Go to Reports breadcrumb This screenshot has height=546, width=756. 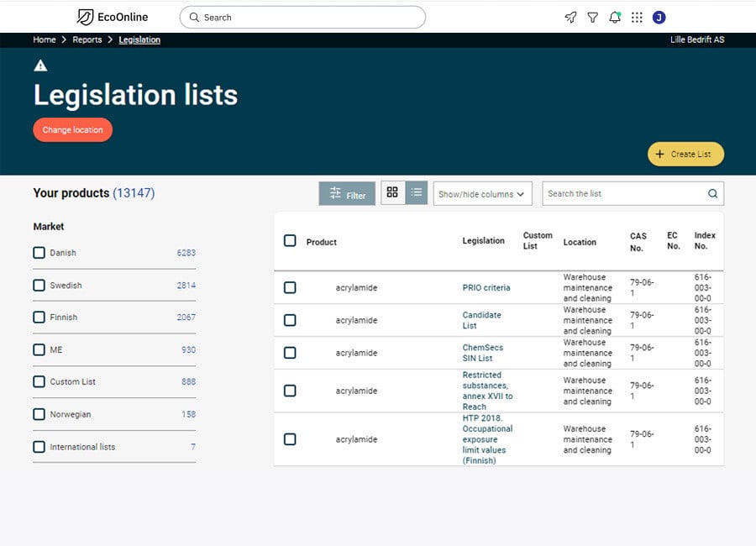point(87,39)
